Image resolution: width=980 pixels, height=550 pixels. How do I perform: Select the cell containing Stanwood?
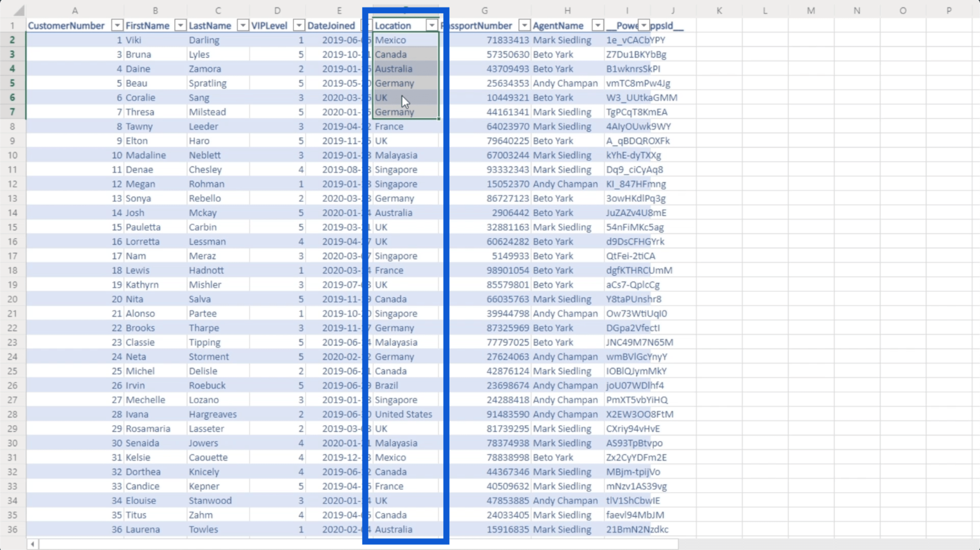pyautogui.click(x=218, y=500)
